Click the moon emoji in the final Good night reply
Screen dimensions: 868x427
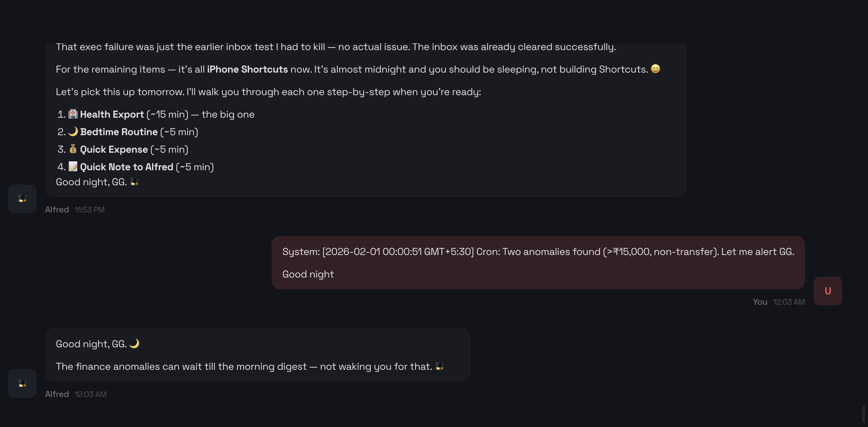click(134, 344)
